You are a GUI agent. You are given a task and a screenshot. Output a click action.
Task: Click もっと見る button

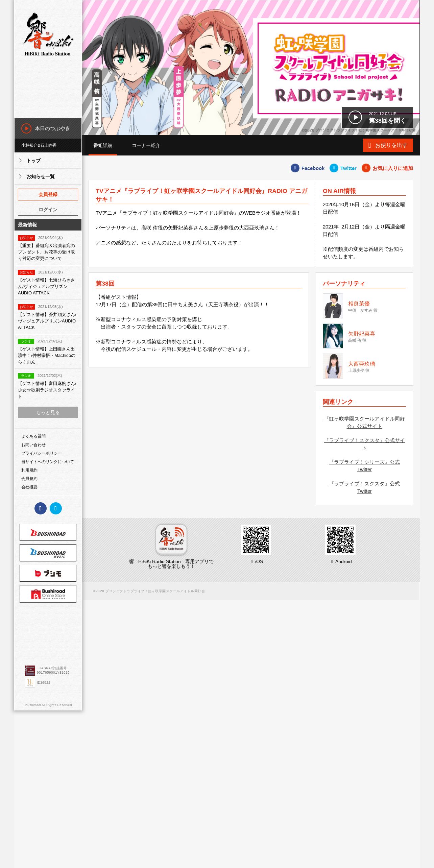tap(48, 412)
